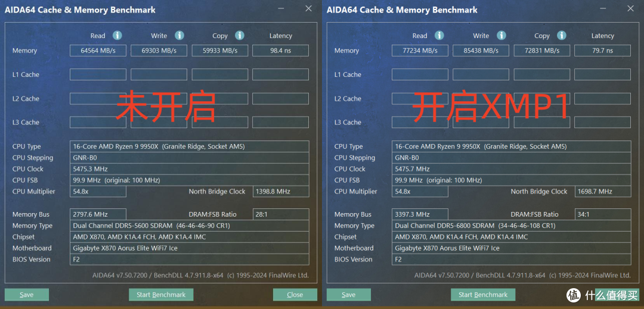This screenshot has height=309, width=644.
Task: Click CPU FSB value in right window
Action: (512, 180)
